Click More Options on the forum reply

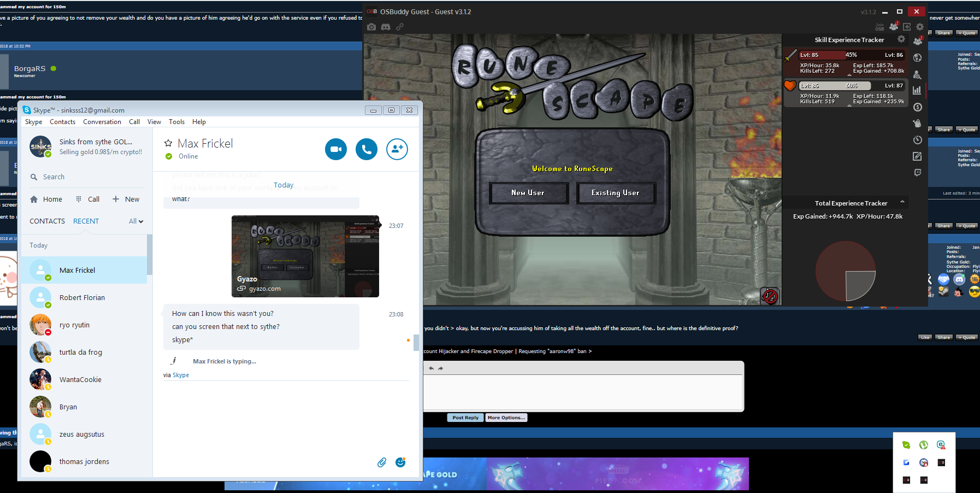click(506, 418)
